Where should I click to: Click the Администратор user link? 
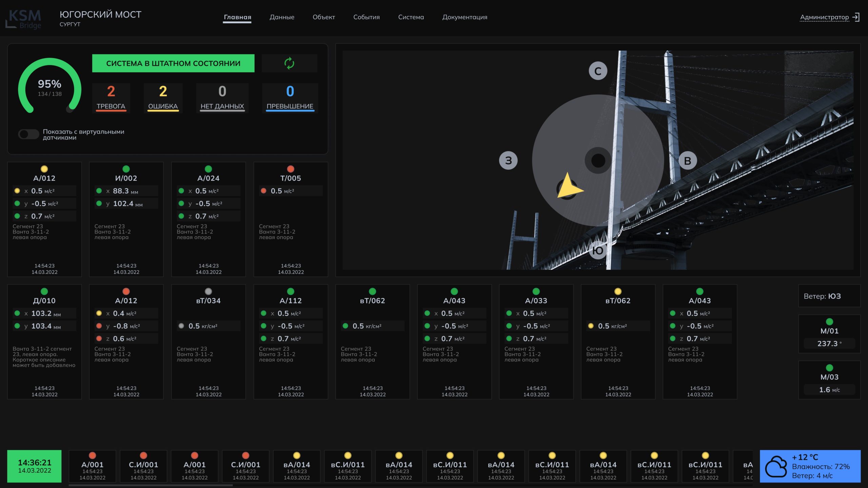824,17
